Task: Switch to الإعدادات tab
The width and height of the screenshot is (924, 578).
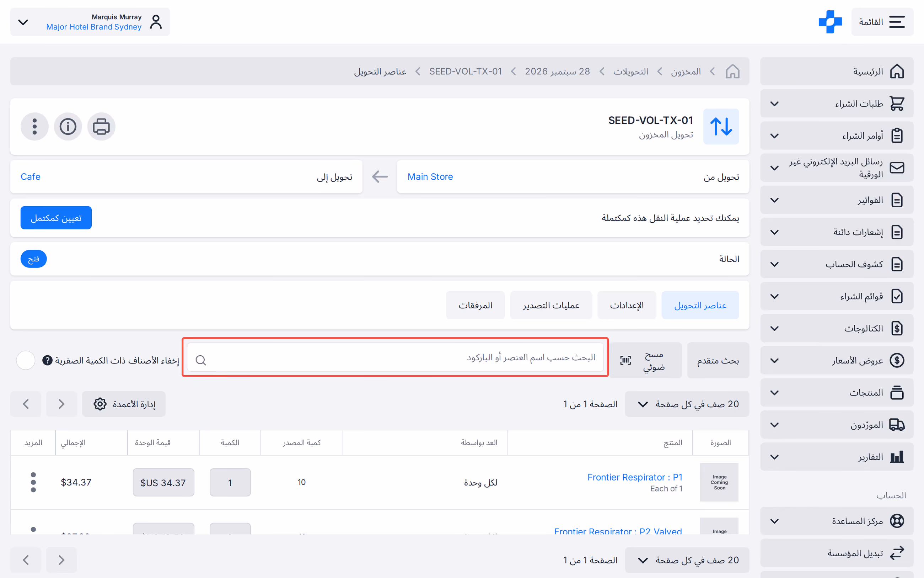Action: tap(627, 305)
